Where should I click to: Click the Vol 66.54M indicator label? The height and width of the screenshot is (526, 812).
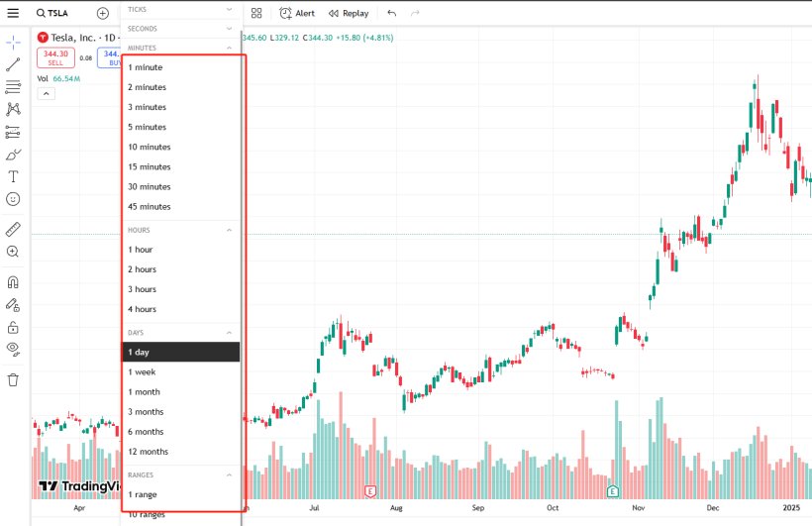[x=58, y=79]
